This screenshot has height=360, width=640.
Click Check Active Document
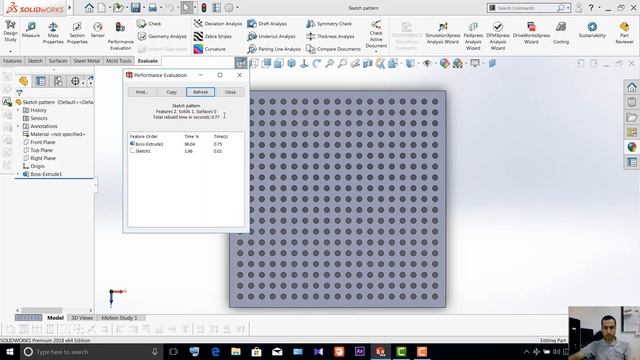click(376, 35)
